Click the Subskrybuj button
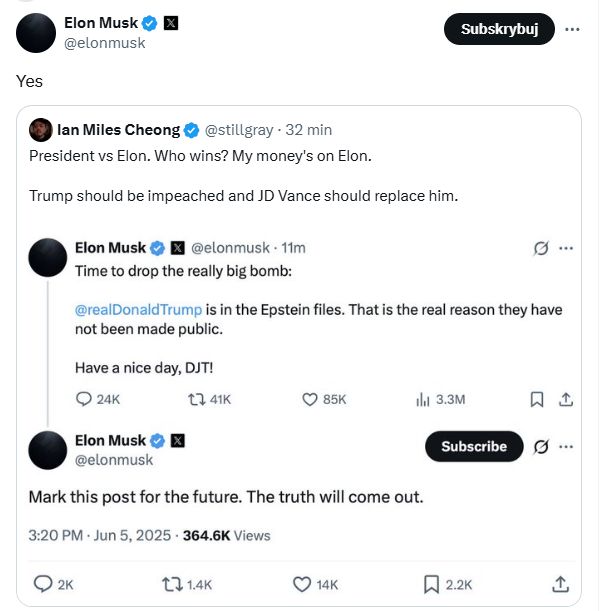 click(x=499, y=29)
